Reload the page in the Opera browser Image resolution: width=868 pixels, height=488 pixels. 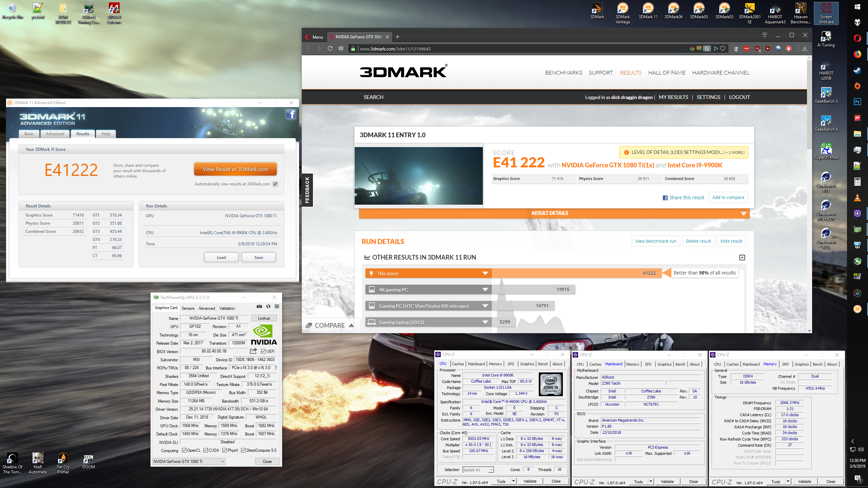330,48
